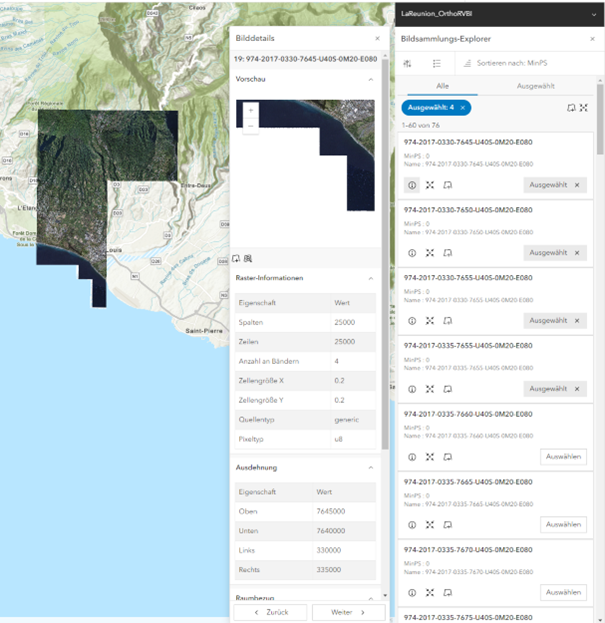The height and width of the screenshot is (623, 605).
Task: Open the filter settings icon in Bildsammlungs-Explorer
Action: coord(407,64)
